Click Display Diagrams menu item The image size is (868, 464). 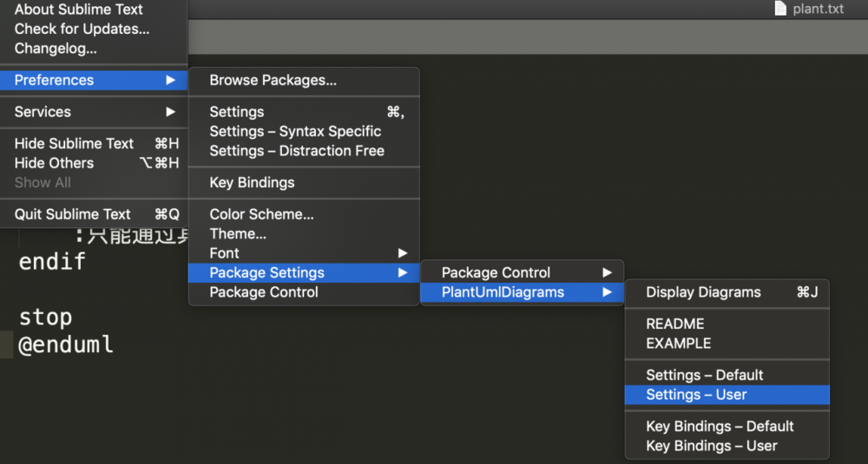coord(703,292)
